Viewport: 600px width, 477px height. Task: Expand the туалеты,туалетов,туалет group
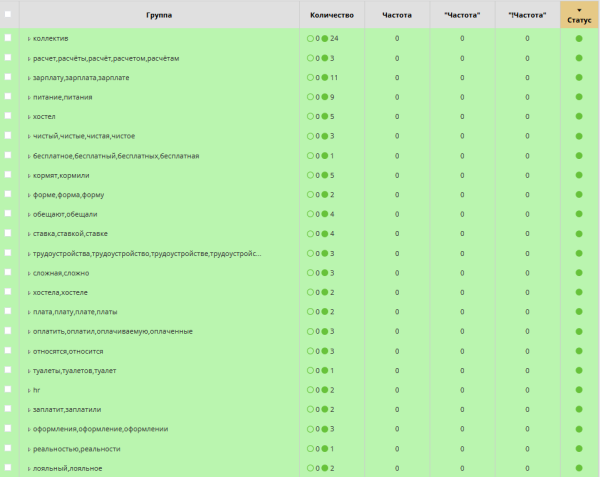[x=29, y=370]
